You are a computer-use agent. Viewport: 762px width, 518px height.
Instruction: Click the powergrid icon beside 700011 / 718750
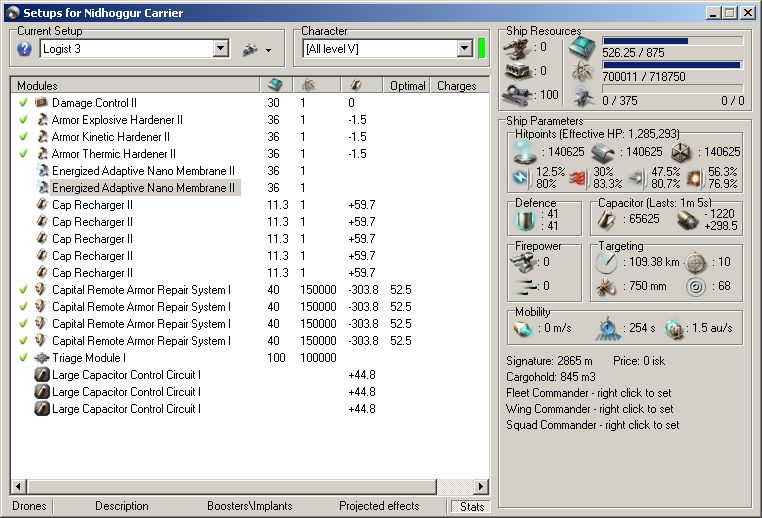[582, 72]
